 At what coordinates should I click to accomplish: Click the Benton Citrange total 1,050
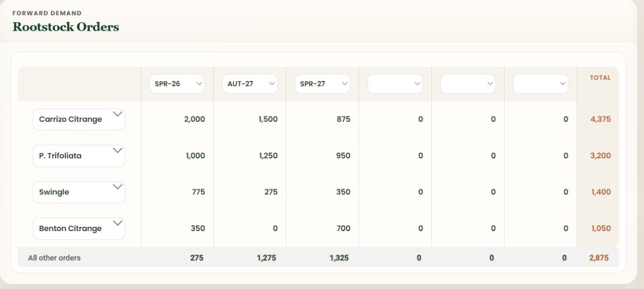coord(601,229)
